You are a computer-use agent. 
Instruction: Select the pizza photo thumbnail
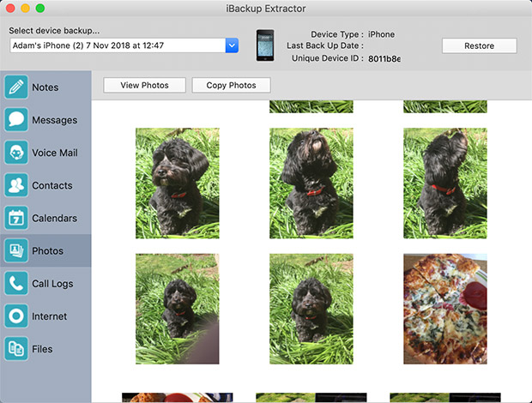pyautogui.click(x=445, y=309)
